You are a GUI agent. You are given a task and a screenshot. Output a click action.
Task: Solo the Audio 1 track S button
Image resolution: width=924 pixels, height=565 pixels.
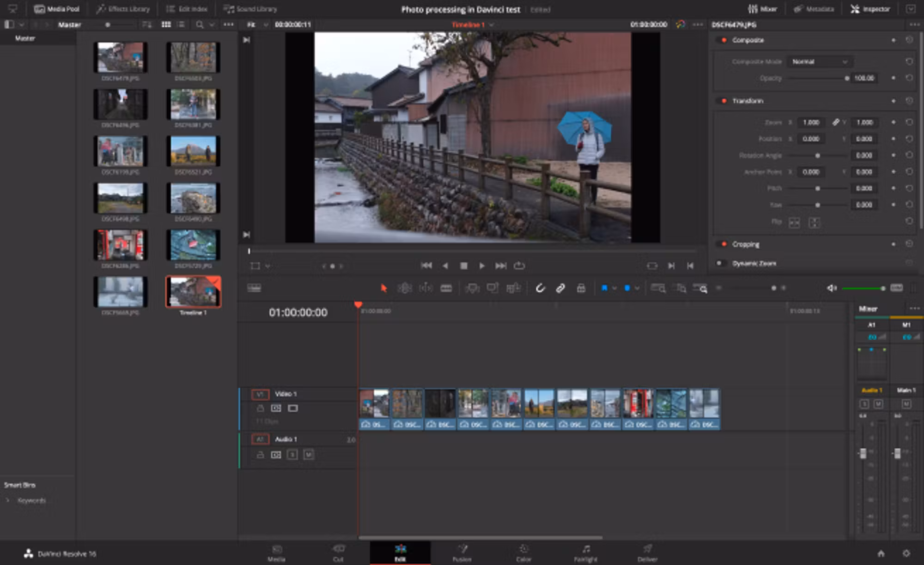pos(292,455)
